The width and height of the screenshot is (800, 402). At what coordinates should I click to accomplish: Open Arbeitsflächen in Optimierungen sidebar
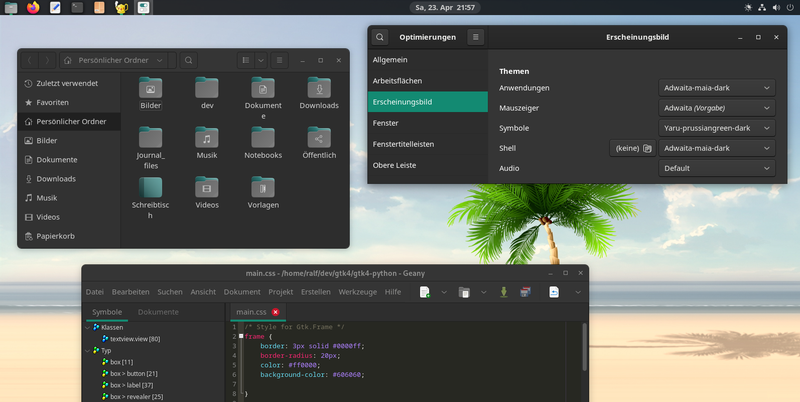428,81
